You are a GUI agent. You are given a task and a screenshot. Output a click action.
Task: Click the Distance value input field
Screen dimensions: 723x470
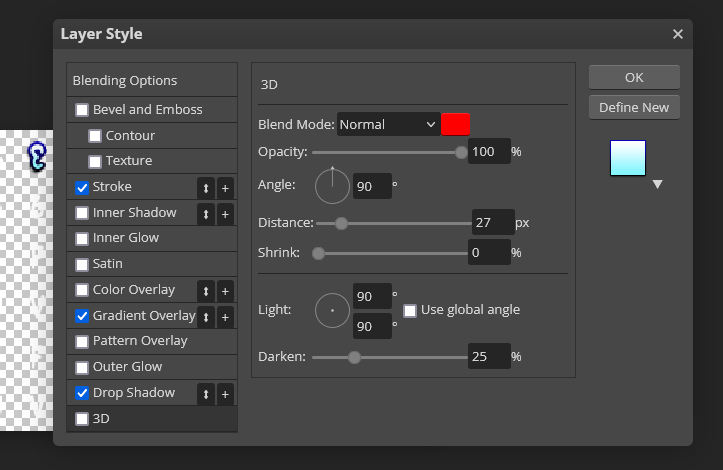pyautogui.click(x=492, y=222)
